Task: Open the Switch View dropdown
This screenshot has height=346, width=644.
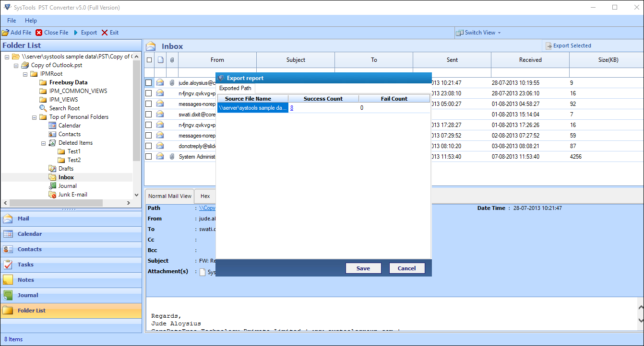Action: [x=478, y=33]
